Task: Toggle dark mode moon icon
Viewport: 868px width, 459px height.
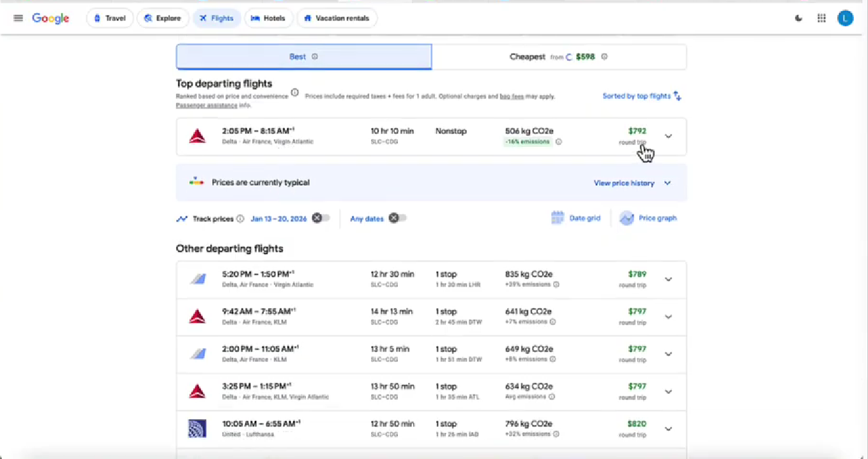Action: (x=798, y=19)
